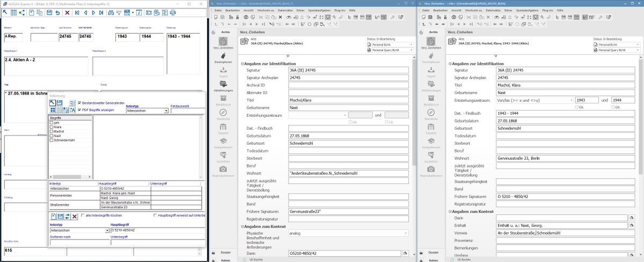Click Titel field 'Machol,Klara' in middle window
Image resolution: width=644 pixels, height=262 pixels.
(348, 100)
